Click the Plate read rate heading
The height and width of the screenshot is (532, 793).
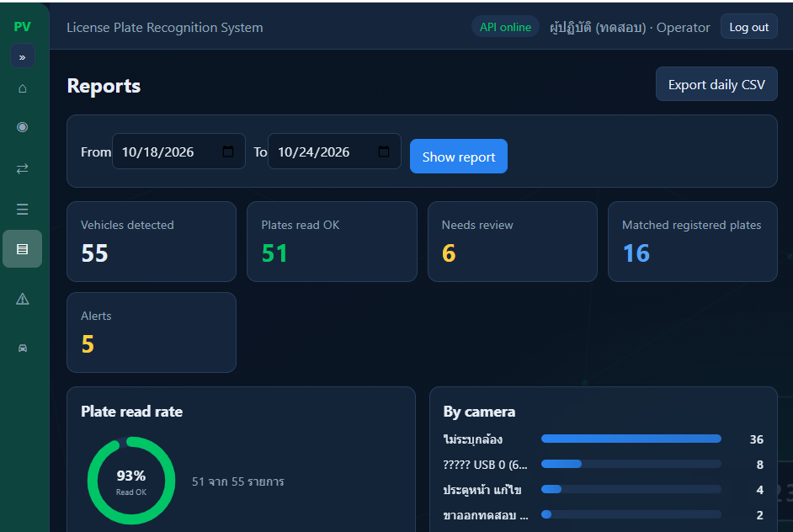pyautogui.click(x=131, y=411)
